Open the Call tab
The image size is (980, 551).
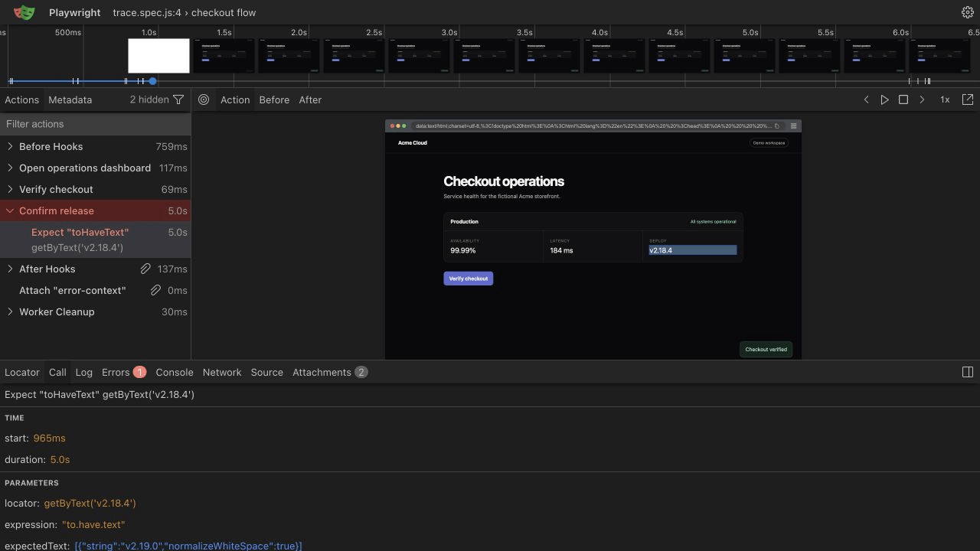(x=57, y=372)
